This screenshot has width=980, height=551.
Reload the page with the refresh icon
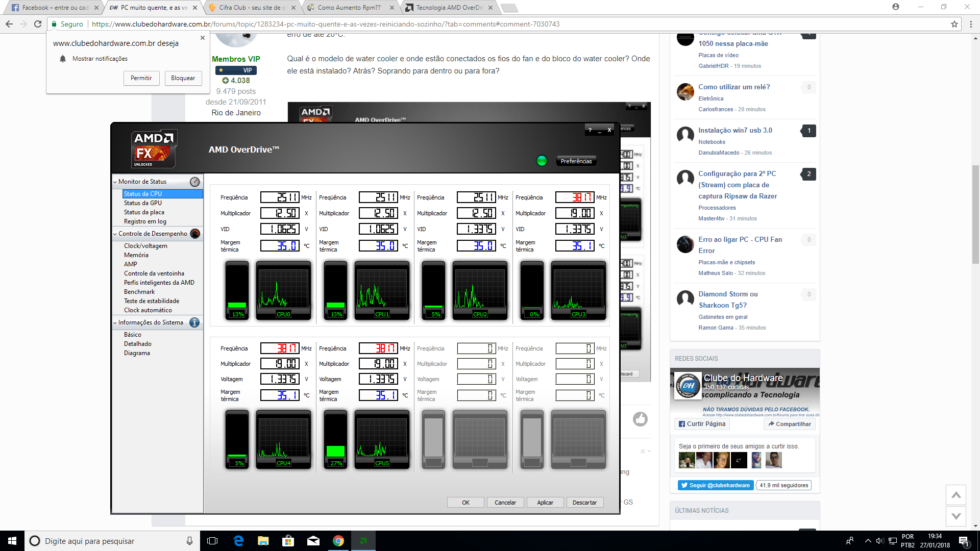(38, 24)
